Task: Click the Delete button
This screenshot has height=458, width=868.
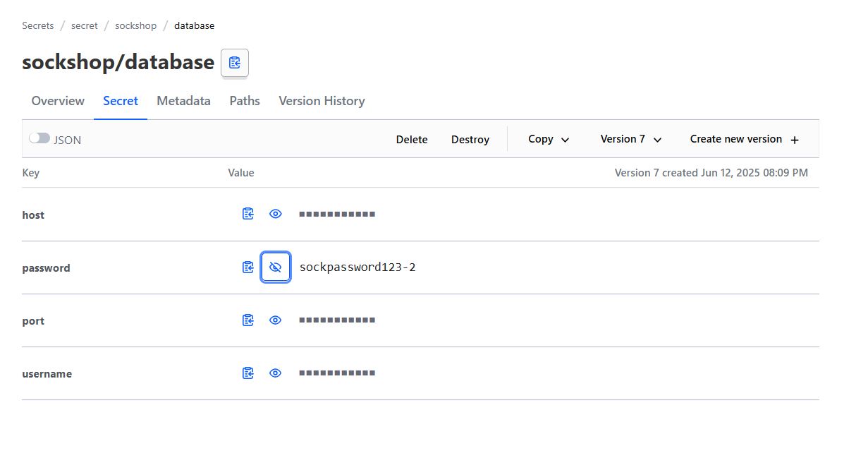Action: 412,139
